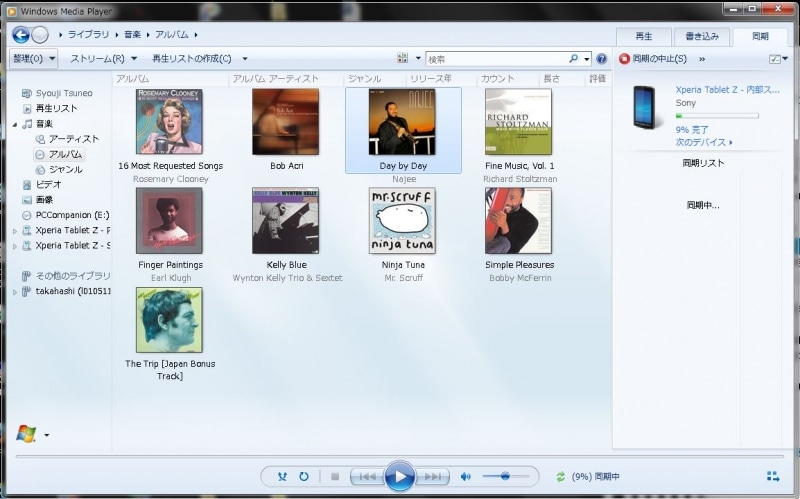Click the back navigation arrow
The height and width of the screenshot is (499, 800).
[21, 35]
